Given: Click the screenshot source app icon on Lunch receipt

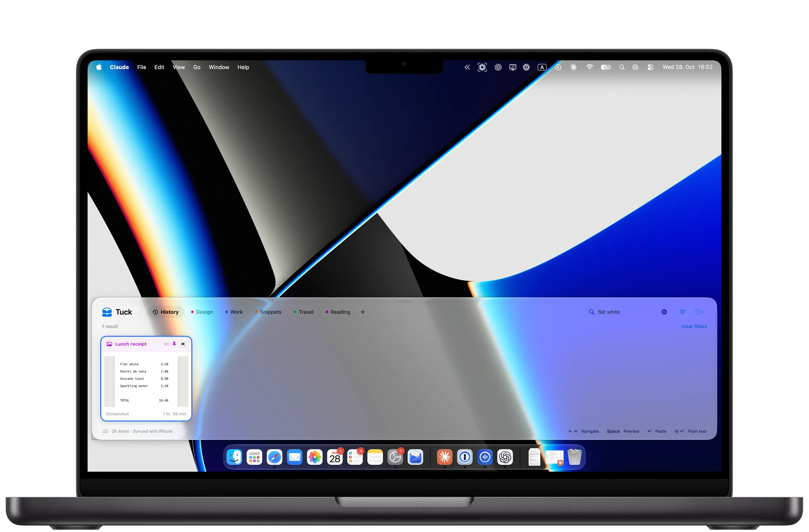Looking at the screenshot, I should point(183,344).
